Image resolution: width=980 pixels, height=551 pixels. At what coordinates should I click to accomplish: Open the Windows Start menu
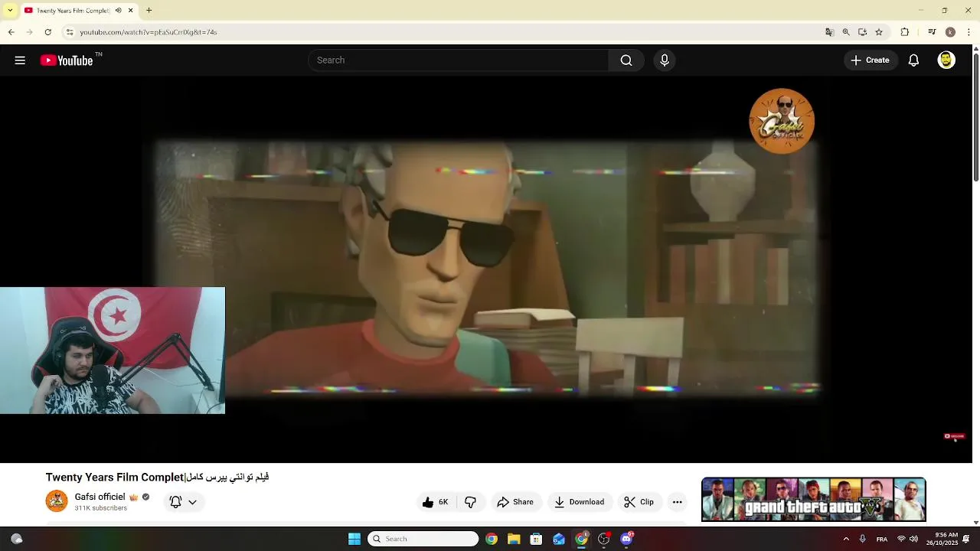(x=354, y=539)
